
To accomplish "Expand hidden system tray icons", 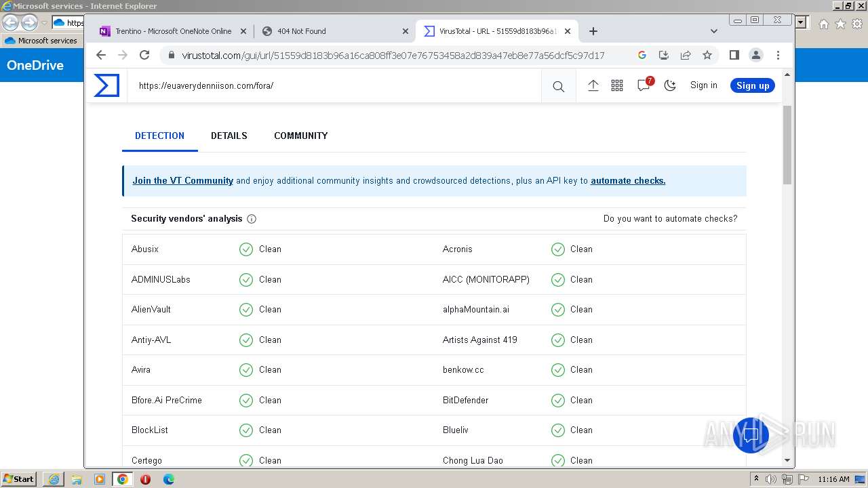I will (x=756, y=479).
